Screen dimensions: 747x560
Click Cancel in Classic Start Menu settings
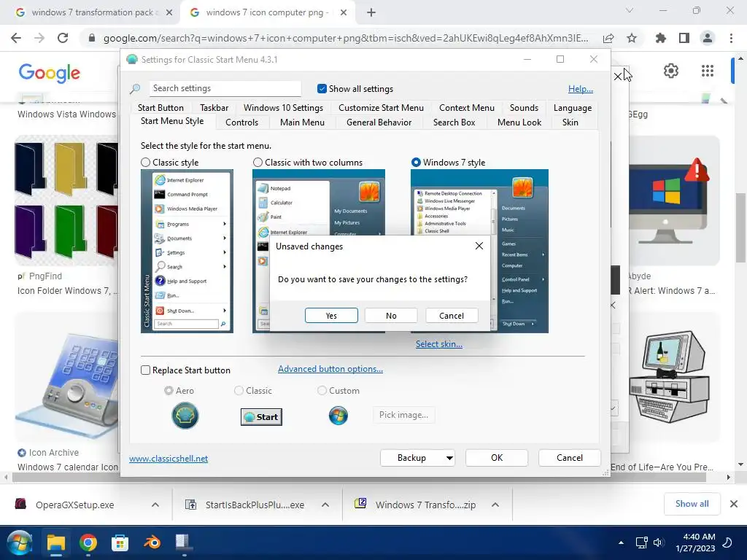(569, 458)
